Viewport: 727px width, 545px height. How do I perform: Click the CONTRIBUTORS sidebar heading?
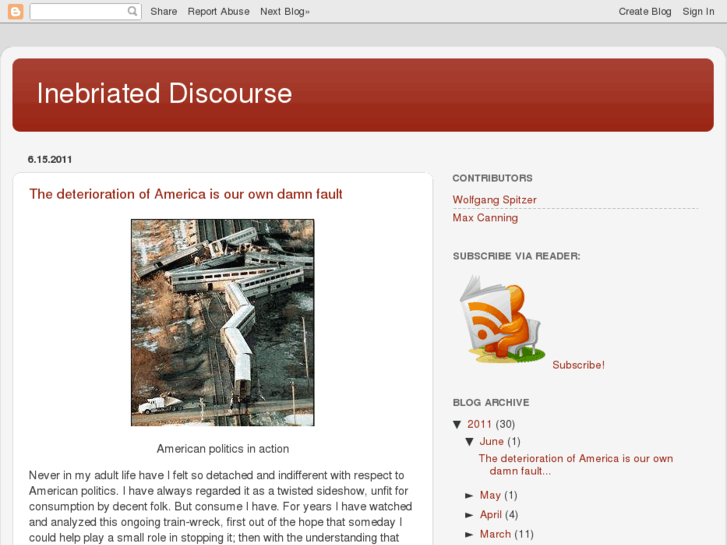492,178
